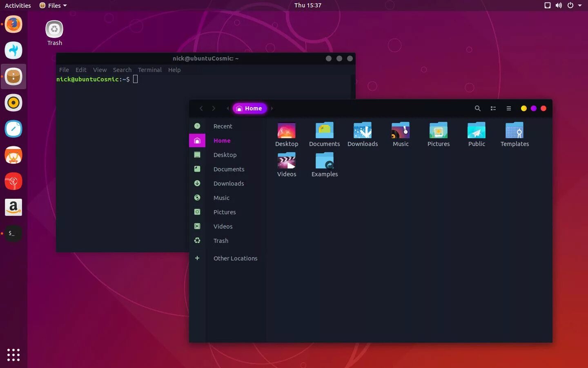The height and width of the screenshot is (368, 588).
Task: Click the path bar left arrow
Action: coord(228,108)
